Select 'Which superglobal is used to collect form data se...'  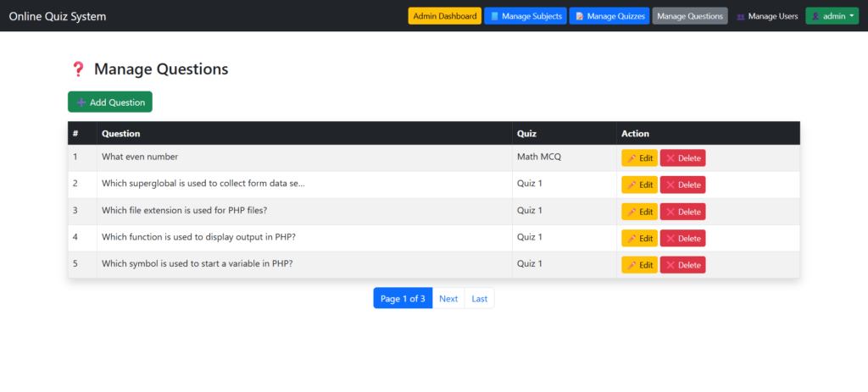point(203,184)
